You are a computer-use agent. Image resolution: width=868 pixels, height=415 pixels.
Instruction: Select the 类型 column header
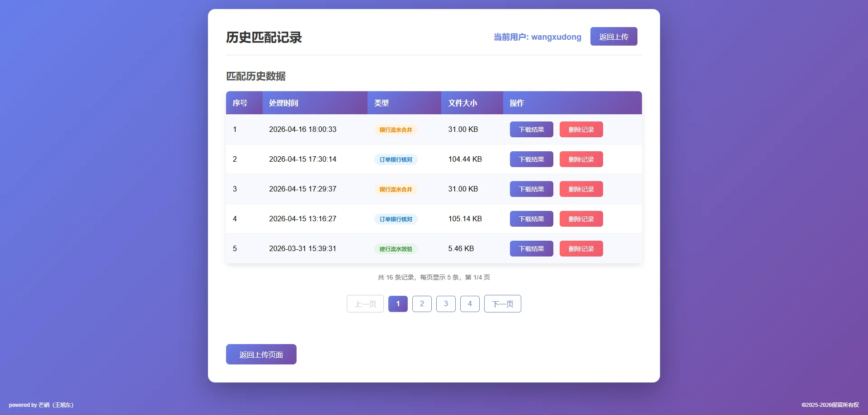coord(404,103)
